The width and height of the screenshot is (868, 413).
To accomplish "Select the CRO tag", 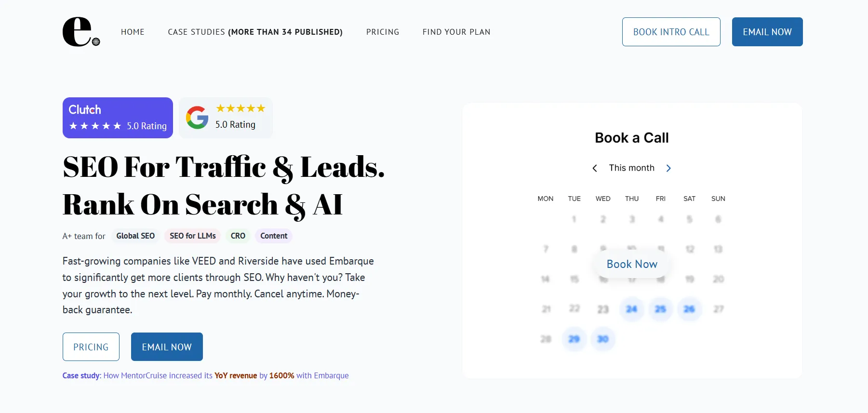I will tap(238, 236).
